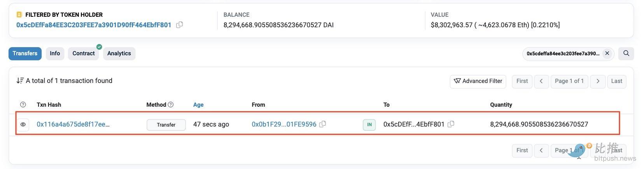Image resolution: width=644 pixels, height=169 pixels.
Task: Click the search magnifier icon
Action: (626, 53)
